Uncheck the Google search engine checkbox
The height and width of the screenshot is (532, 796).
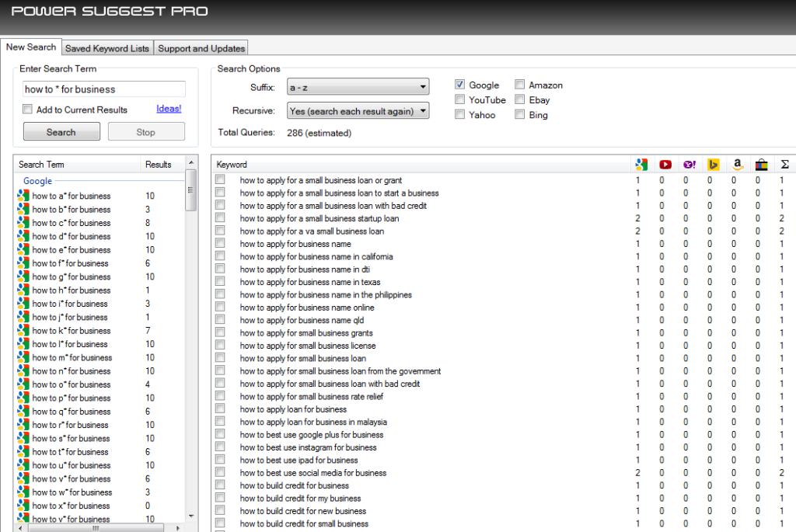[x=460, y=85]
